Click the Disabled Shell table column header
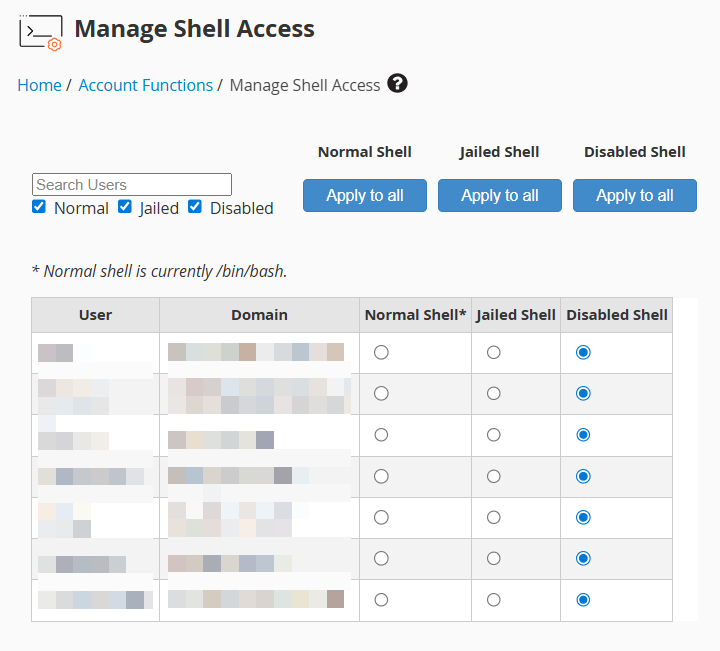The width and height of the screenshot is (720, 651). click(617, 315)
